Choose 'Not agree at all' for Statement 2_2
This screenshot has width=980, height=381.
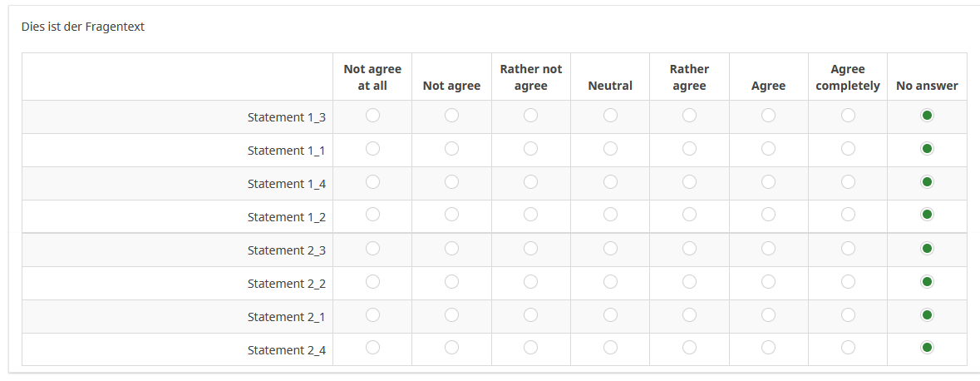[x=372, y=282]
